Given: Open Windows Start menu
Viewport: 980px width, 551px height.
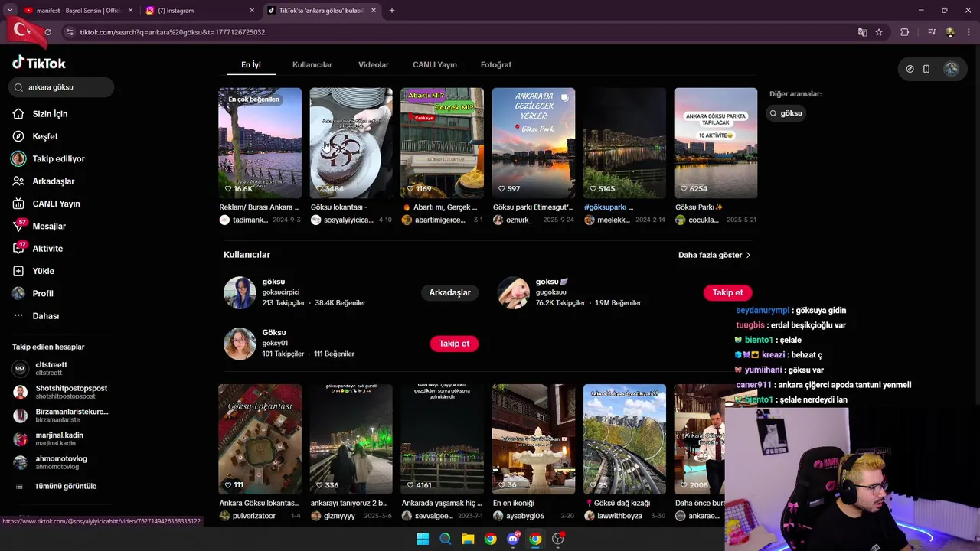Looking at the screenshot, I should [x=423, y=539].
